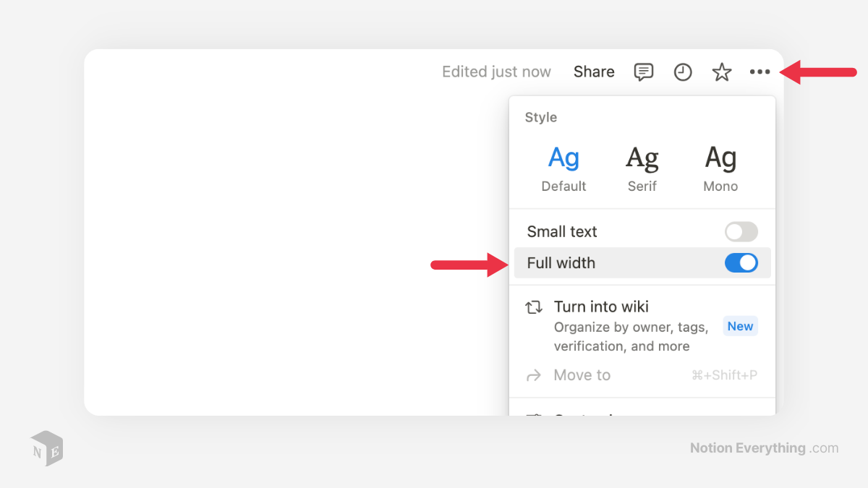Click the Turn into wiki arrows icon
The image size is (868, 488).
534,307
